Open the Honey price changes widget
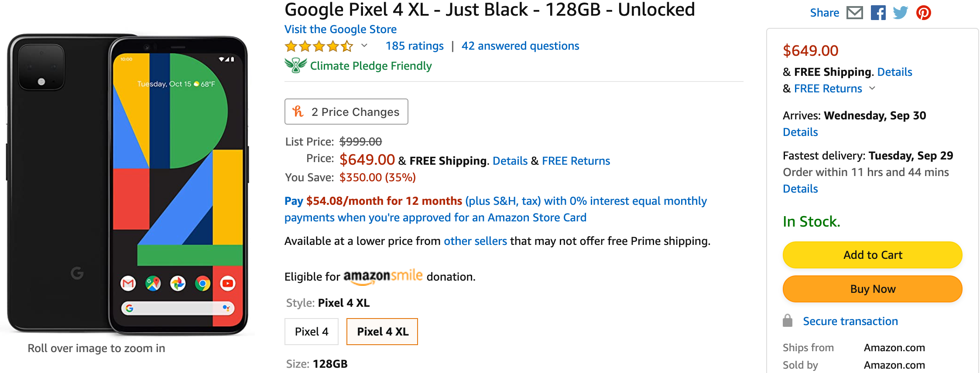Image resolution: width=980 pixels, height=373 pixels. coord(298,112)
